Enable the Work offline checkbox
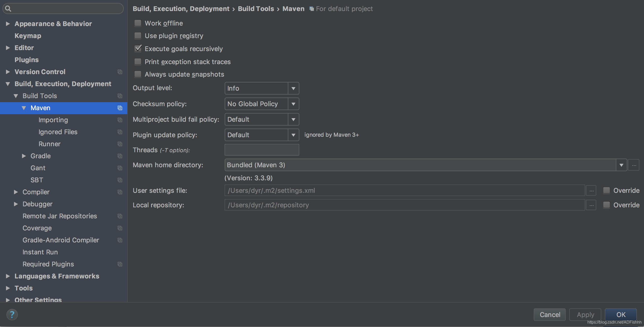 click(138, 23)
